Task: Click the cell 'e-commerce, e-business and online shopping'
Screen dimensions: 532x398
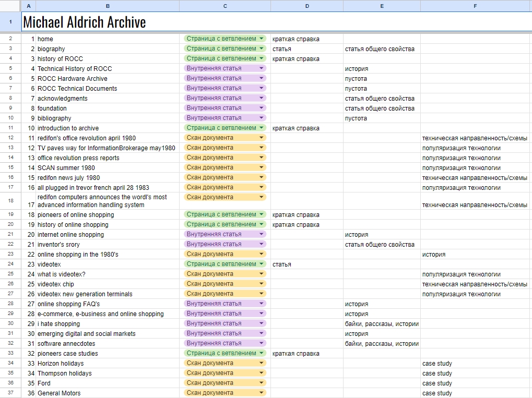Action: point(108,314)
